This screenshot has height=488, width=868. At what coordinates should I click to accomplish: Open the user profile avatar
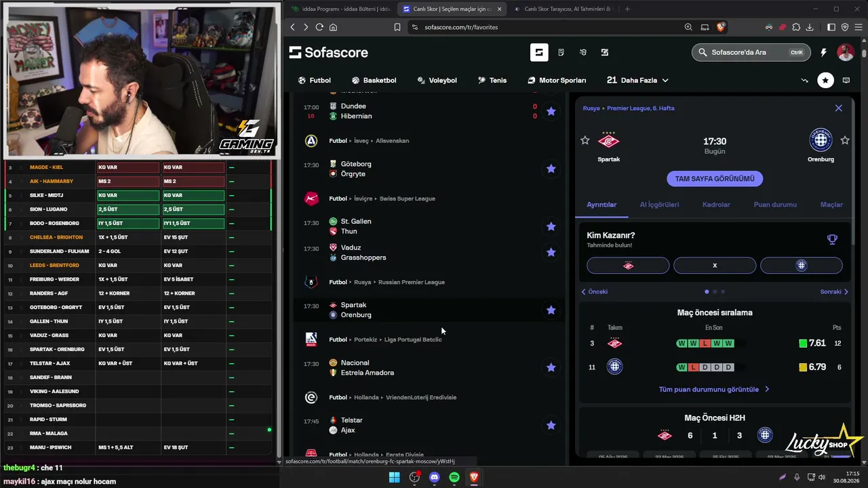(x=846, y=52)
